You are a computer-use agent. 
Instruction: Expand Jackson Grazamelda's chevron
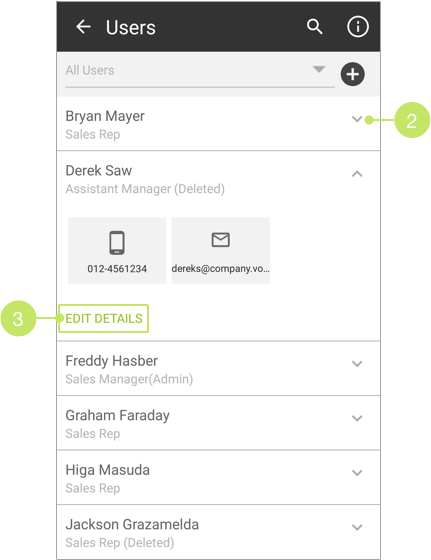click(357, 528)
